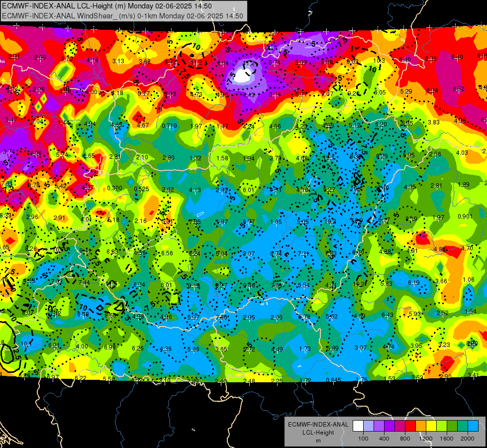This screenshot has height=448, width=487.
Task: Click the wind shear value '3.65'
Action: pyautogui.click(x=221, y=349)
